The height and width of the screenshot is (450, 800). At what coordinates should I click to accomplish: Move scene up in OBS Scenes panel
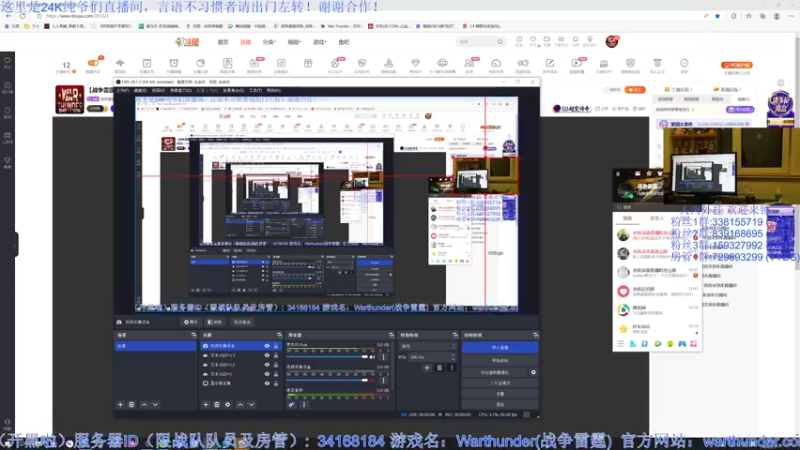tap(144, 405)
